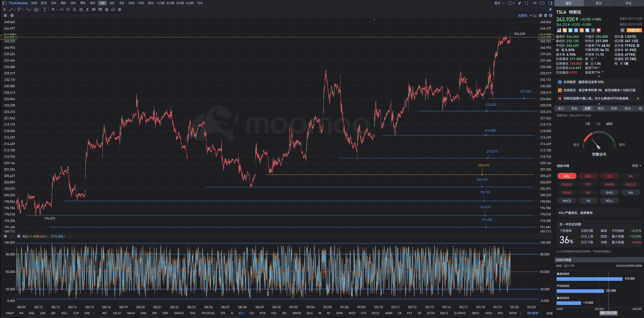Select the trend line drawing tool
Image resolution: width=644 pixels, height=318 pixels.
pyautogui.click(x=11, y=9)
